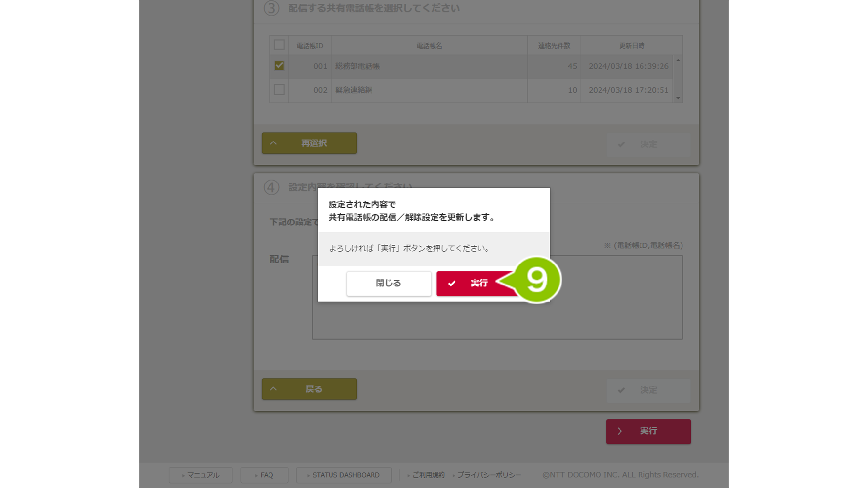Click the 電話帳名 column header
868x488 pixels.
tap(429, 46)
